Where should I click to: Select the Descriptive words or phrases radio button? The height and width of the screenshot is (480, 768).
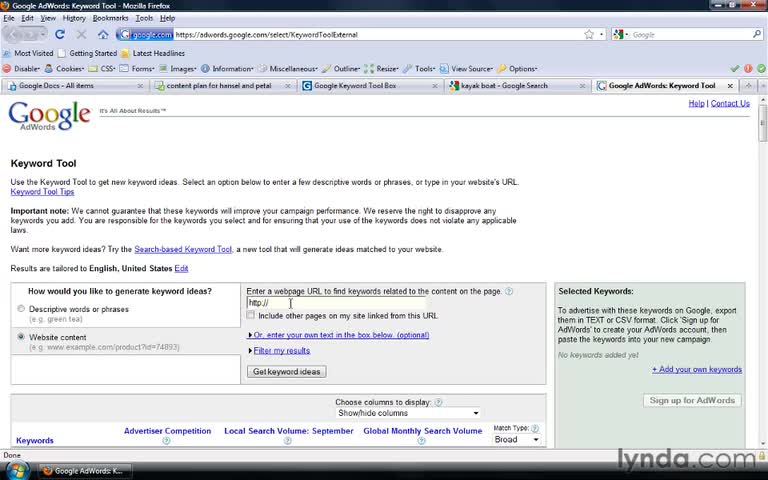tap(21, 309)
